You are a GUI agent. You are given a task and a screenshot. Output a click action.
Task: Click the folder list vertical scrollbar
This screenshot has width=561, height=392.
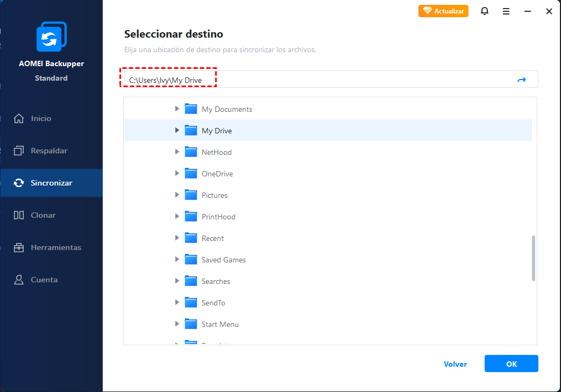(x=533, y=258)
